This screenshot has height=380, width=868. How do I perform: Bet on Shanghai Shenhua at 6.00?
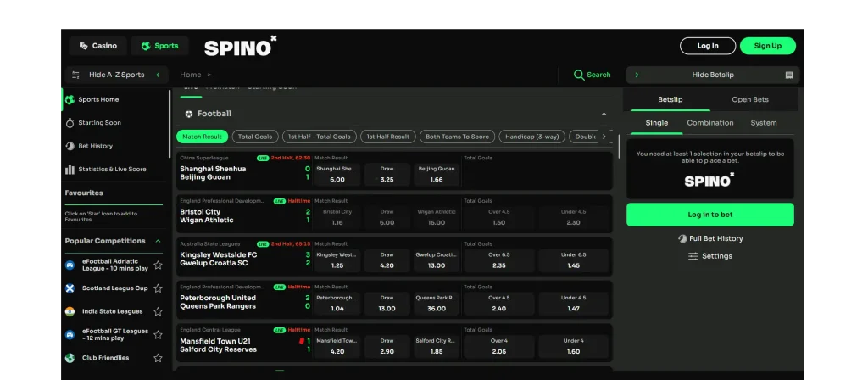337,175
